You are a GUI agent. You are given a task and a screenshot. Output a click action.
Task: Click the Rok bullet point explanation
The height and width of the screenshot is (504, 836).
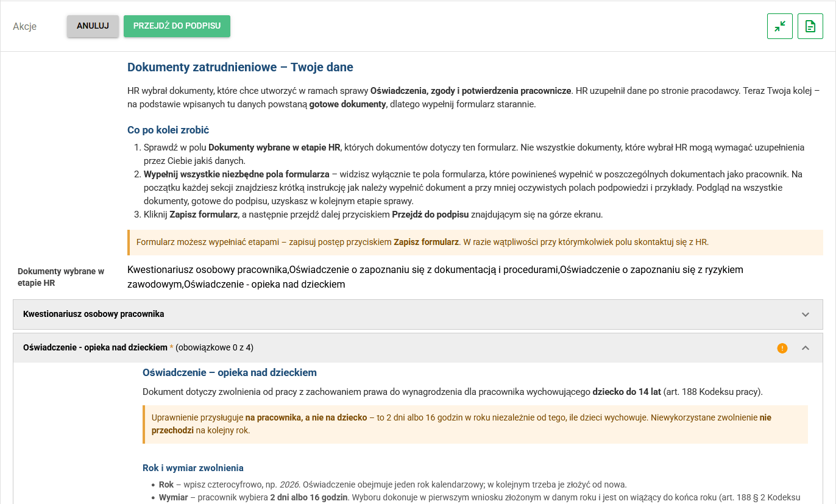click(392, 484)
